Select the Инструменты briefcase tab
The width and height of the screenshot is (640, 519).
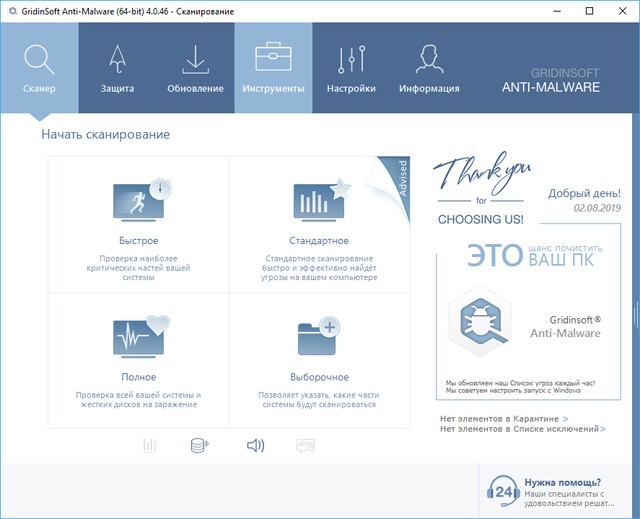pos(273,68)
